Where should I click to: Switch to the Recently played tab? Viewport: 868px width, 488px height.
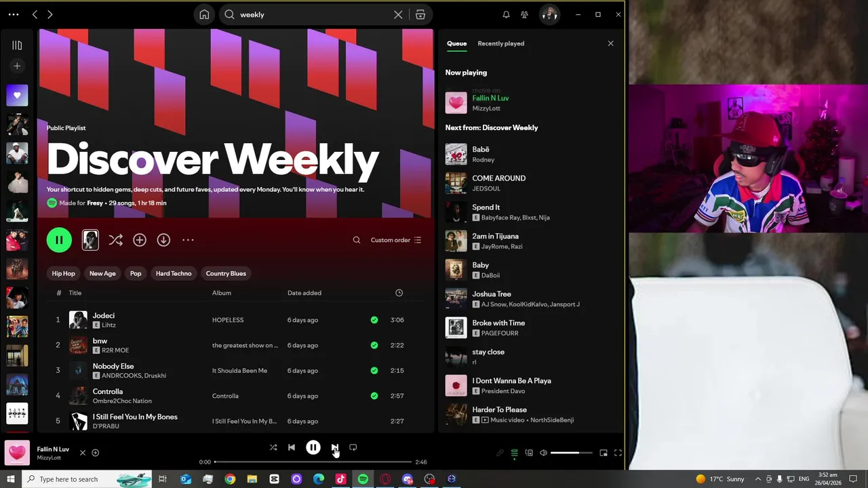click(500, 43)
